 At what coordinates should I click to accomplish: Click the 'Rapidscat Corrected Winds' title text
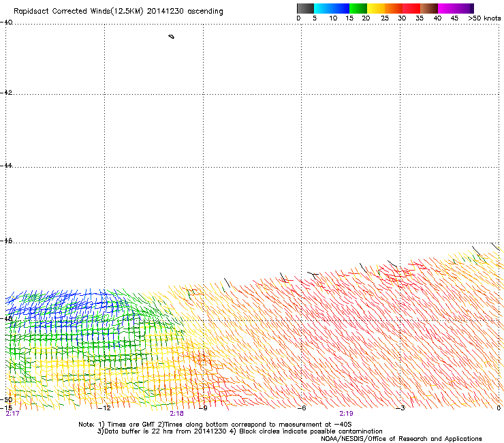(x=62, y=12)
